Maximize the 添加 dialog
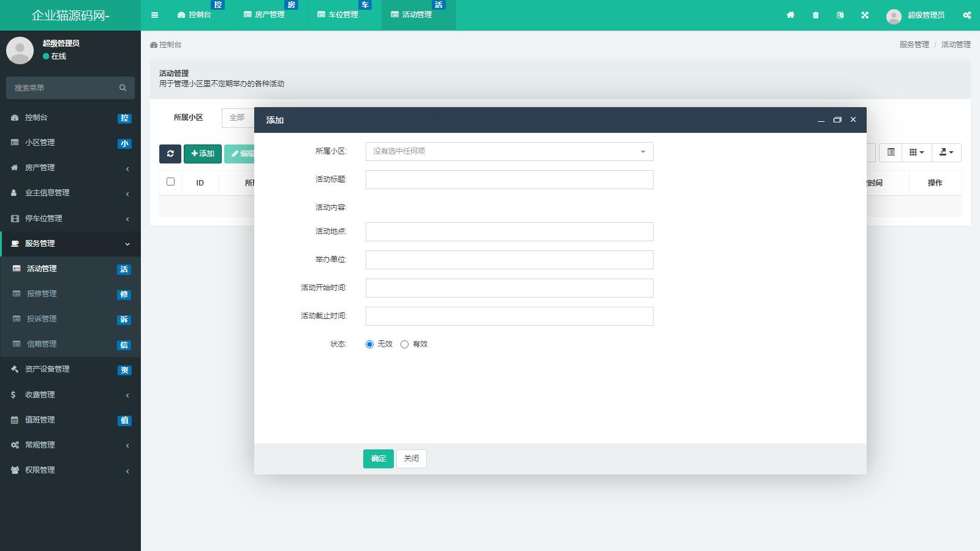This screenshot has width=980, height=551. click(x=837, y=120)
